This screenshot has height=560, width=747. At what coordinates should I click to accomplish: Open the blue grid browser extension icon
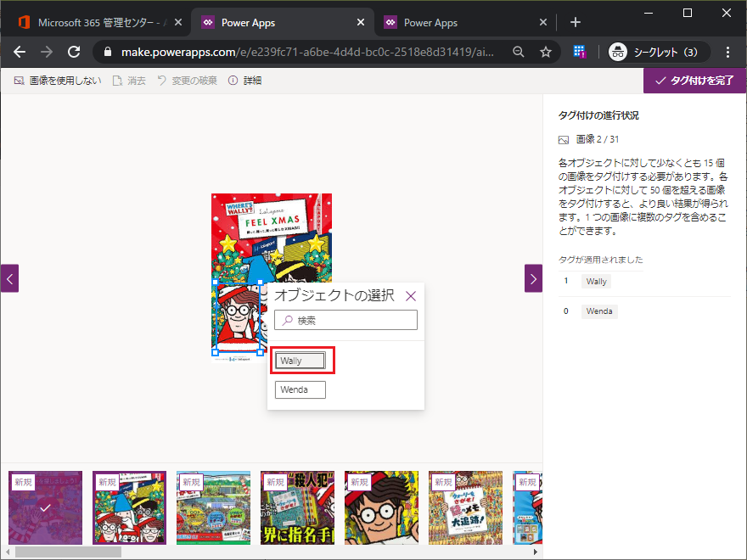point(579,52)
